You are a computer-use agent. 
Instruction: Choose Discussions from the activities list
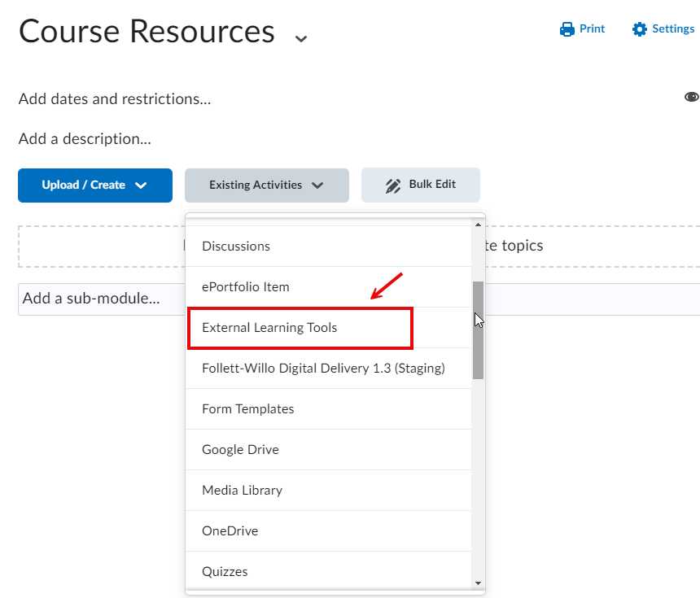[235, 246]
